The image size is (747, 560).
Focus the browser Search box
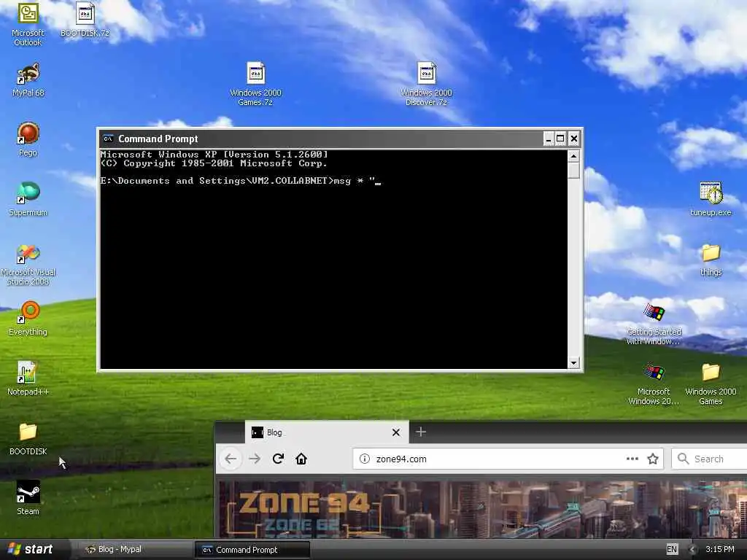pyautogui.click(x=710, y=459)
